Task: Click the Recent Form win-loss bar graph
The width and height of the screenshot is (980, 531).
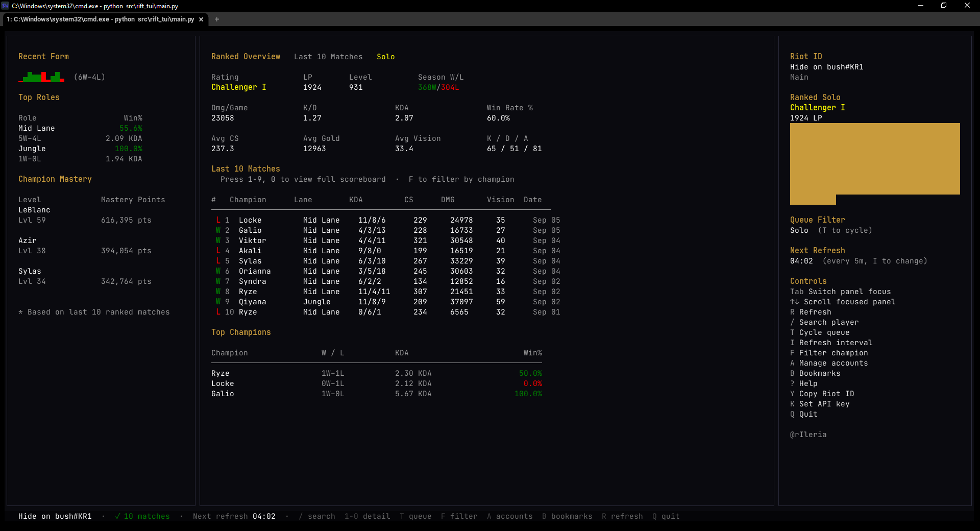Action: coord(41,77)
